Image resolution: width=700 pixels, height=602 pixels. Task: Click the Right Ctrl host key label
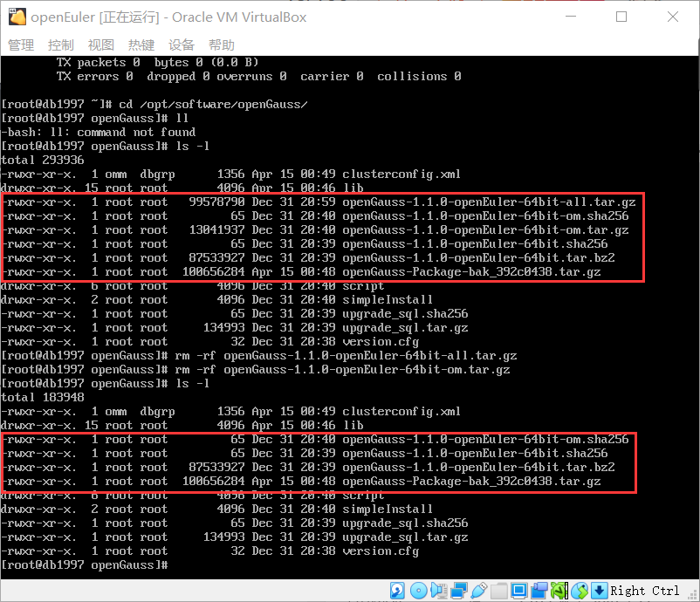(644, 591)
